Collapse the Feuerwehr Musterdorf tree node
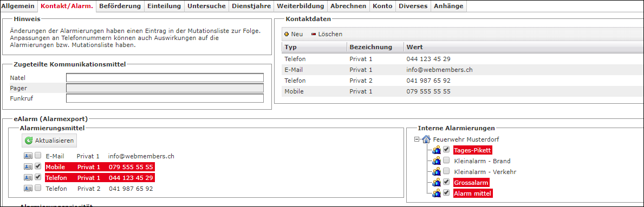 coord(417,139)
